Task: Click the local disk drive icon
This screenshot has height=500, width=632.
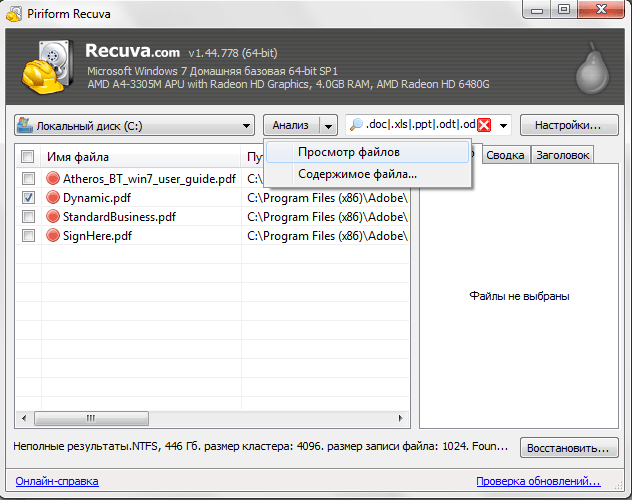Action: (25, 125)
